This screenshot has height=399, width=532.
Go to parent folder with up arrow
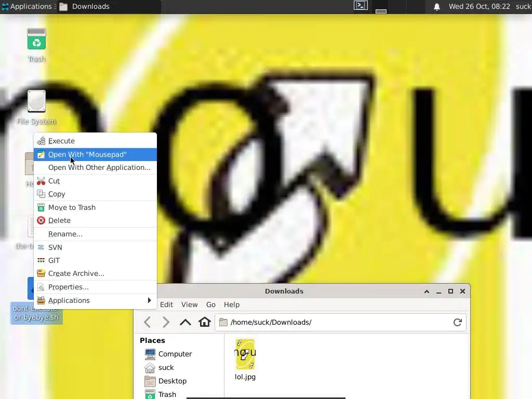[185, 322]
